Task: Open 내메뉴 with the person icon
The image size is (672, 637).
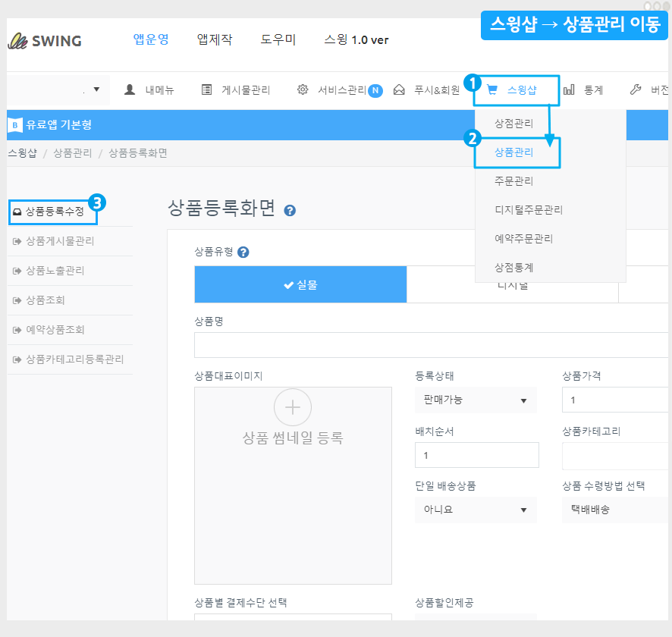Action: (149, 90)
